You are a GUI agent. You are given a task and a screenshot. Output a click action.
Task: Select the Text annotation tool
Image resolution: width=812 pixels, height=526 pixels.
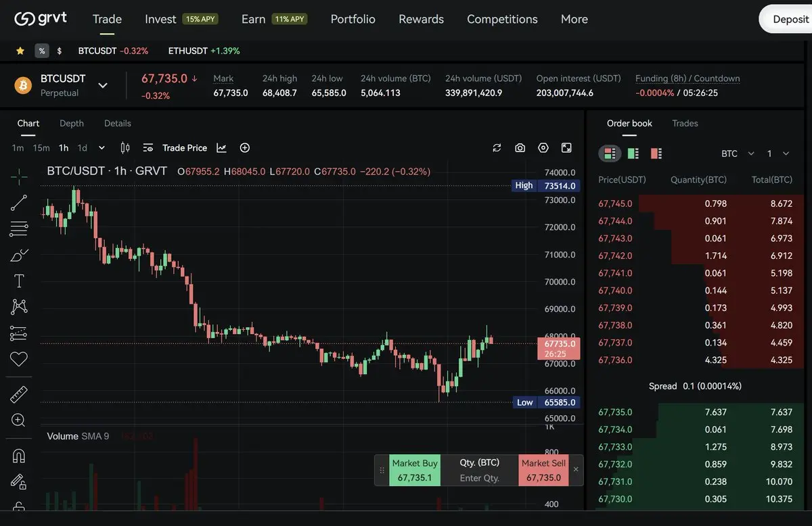[19, 281]
